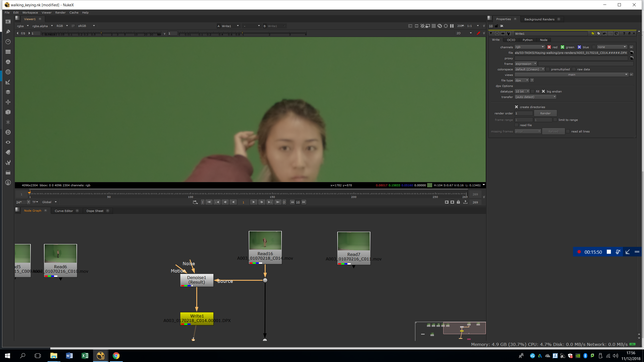Open the Time nodes clock icon
Image resolution: width=644 pixels, height=362 pixels.
coord(8,42)
